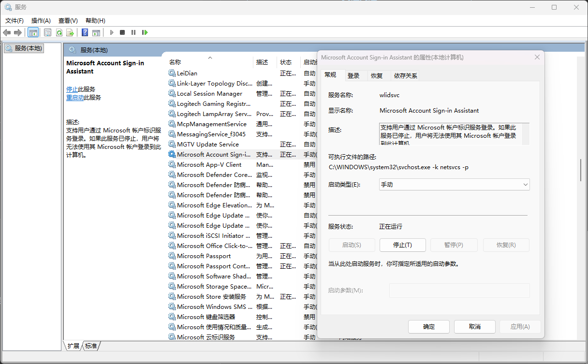Screen dimensions: 588x364
Task: Select the Logitech Gaming Registr... row
Action: click(x=242, y=103)
